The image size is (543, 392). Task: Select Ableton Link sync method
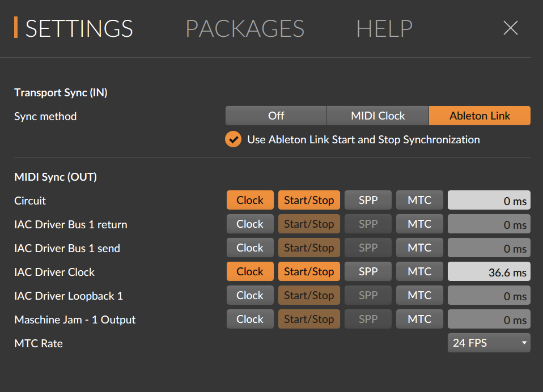coord(480,116)
